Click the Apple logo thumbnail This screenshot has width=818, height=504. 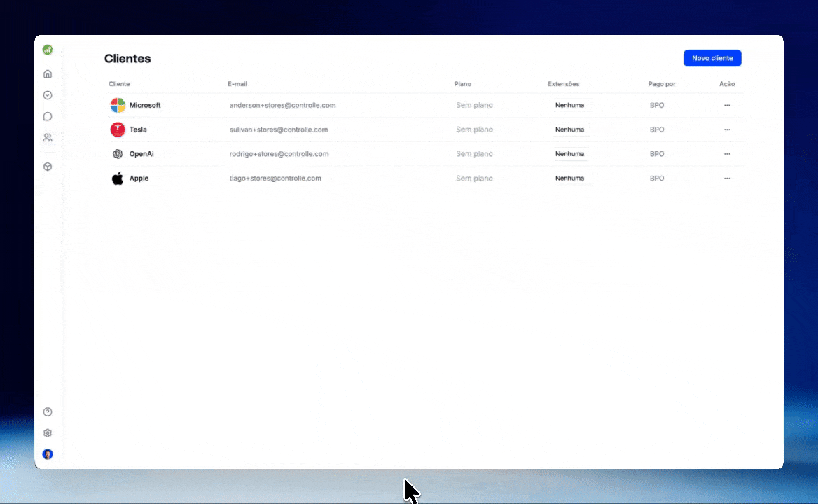(x=118, y=178)
